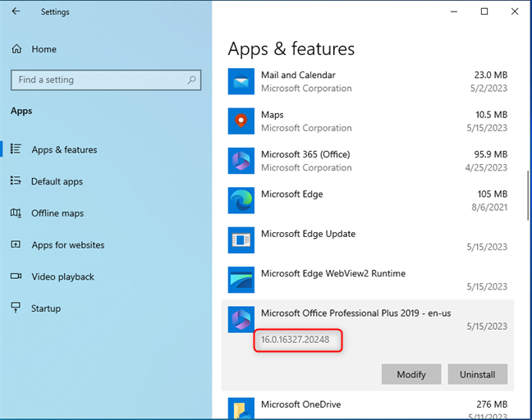
Task: Click Uninstall for Office Professional Plus 2019
Action: (x=477, y=374)
